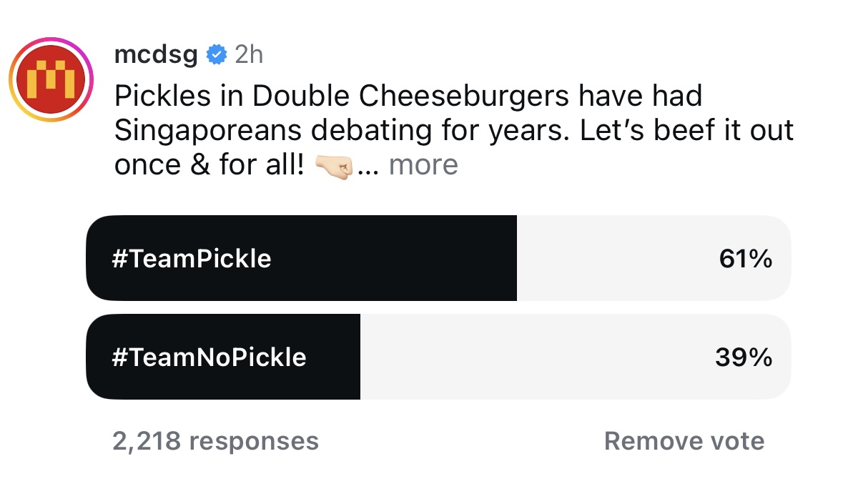Select the 39% poll result label

[744, 357]
